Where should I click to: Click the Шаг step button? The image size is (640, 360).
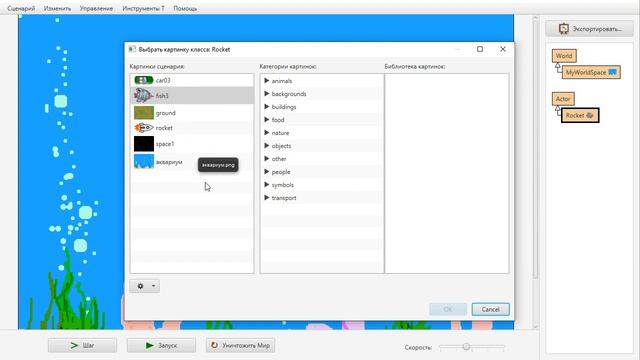click(82, 345)
